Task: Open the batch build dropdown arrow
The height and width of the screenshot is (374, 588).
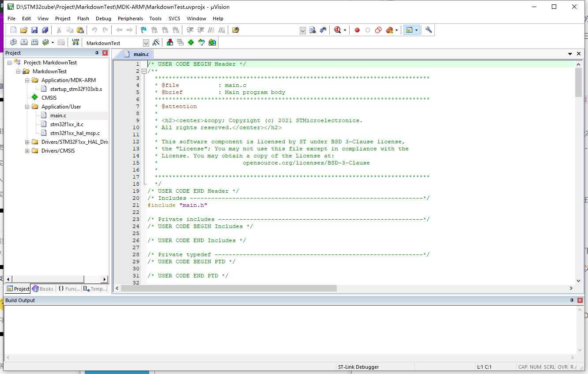Action: click(53, 42)
